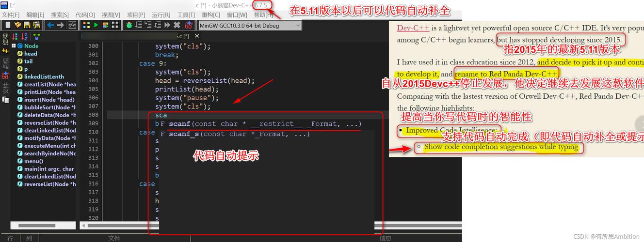Click the step over debug icon
Image resolution: width=644 pixels, height=242 pixels.
pos(138,25)
